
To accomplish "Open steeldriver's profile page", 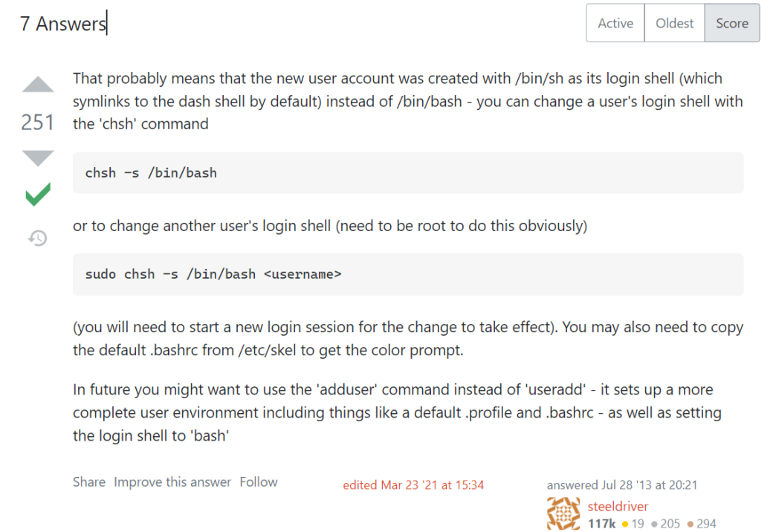I will pyautogui.click(x=618, y=506).
